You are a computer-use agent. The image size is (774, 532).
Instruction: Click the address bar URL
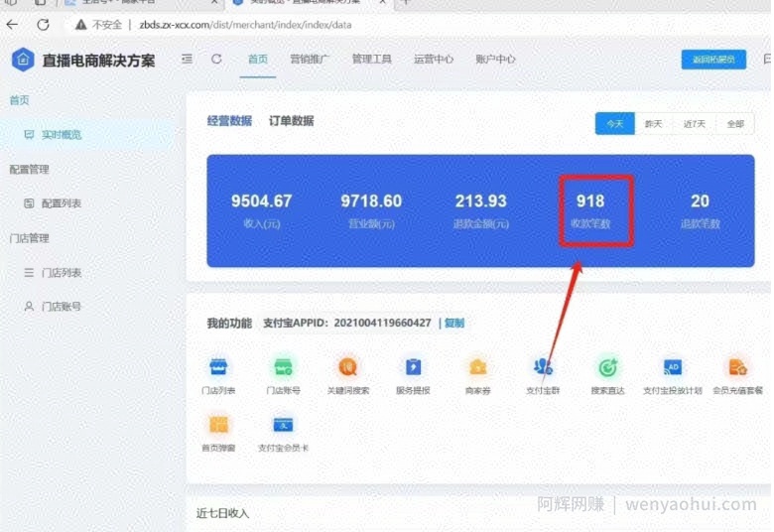(x=245, y=25)
